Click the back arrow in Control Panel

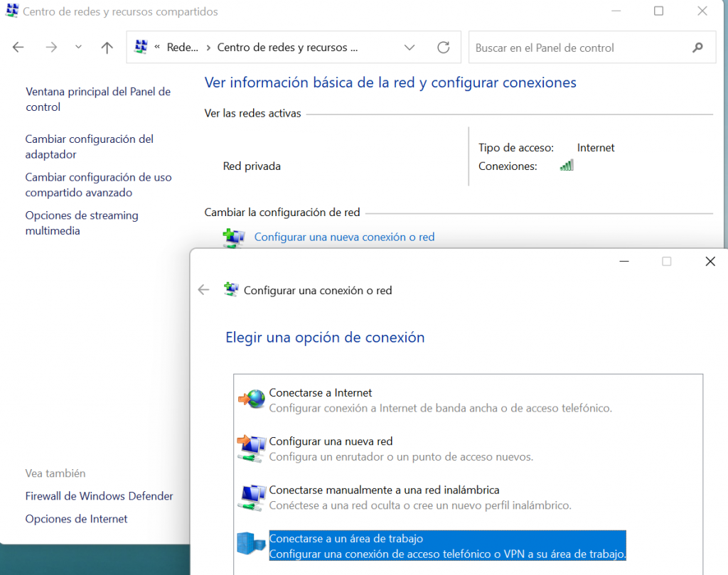pyautogui.click(x=18, y=48)
